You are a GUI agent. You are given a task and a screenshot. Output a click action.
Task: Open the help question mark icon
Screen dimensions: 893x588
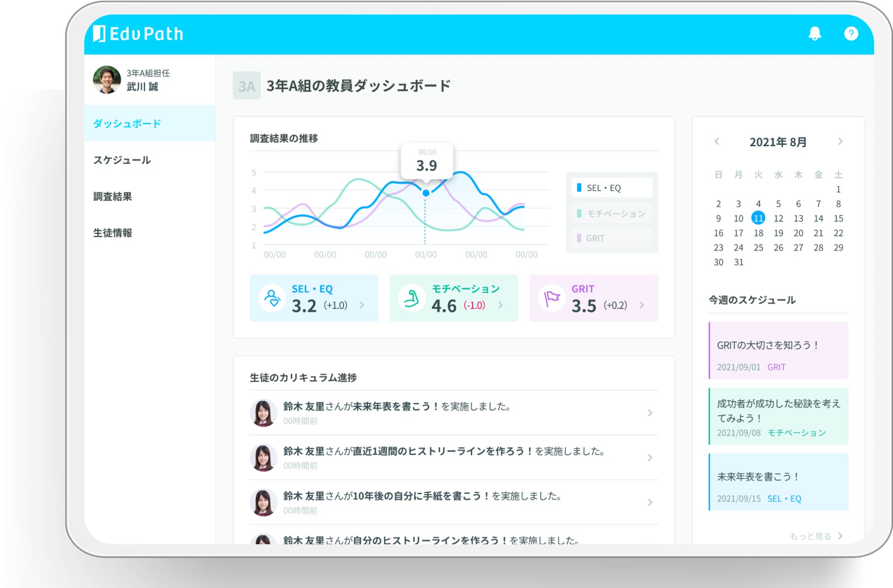(x=851, y=33)
